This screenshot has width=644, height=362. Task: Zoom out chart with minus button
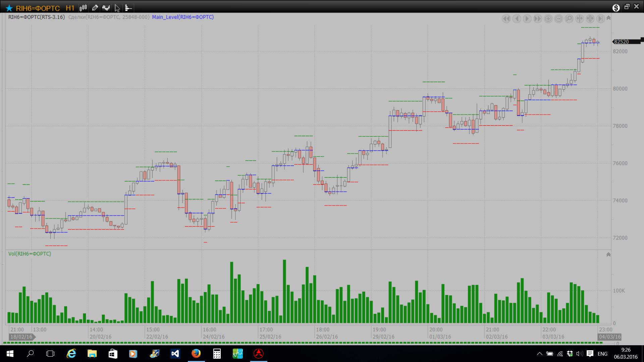point(558,19)
